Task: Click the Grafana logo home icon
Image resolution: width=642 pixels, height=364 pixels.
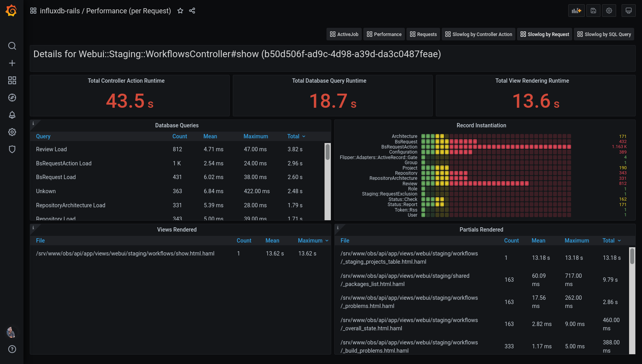Action: coord(11,11)
